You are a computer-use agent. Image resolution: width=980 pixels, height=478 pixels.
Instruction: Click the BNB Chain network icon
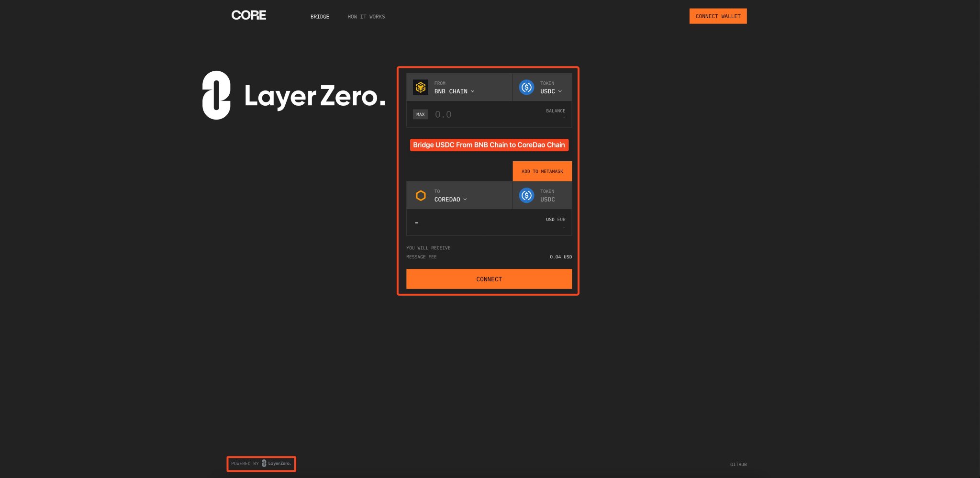pyautogui.click(x=421, y=87)
